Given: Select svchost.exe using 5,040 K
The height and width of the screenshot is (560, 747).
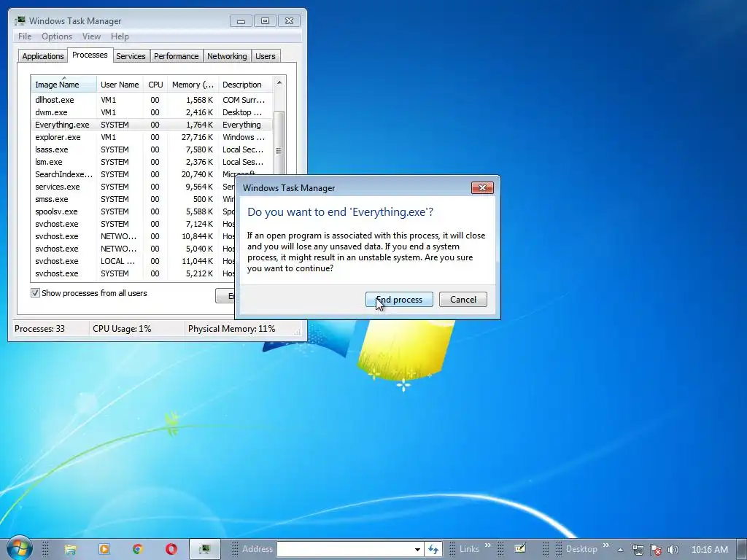Looking at the screenshot, I should (133, 249).
